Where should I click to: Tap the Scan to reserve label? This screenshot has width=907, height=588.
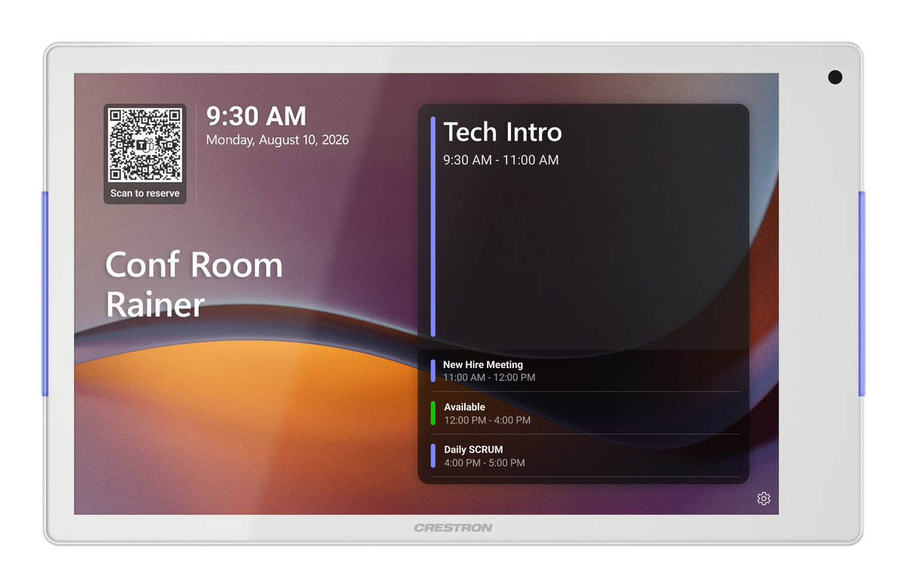click(145, 193)
